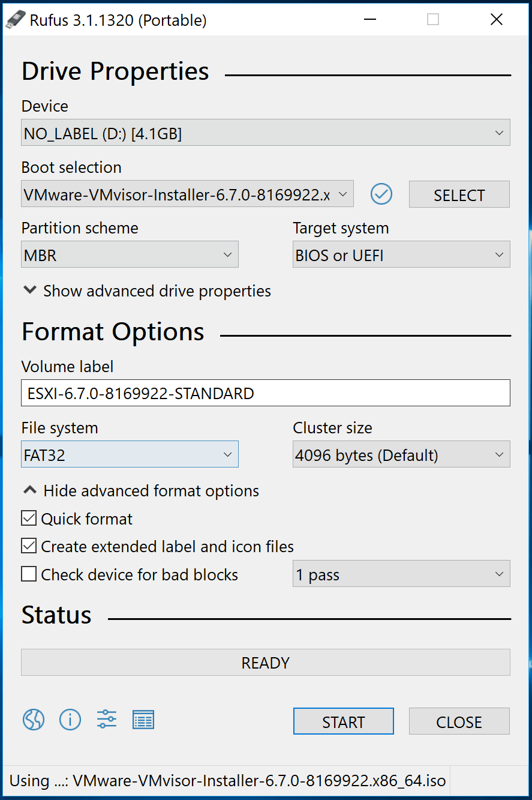Click the SELECT button
This screenshot has height=800, width=532.
point(459,194)
